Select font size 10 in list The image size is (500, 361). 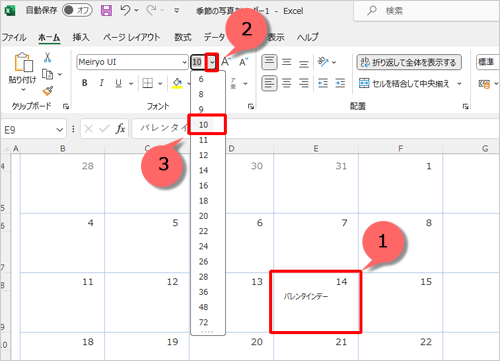click(207, 125)
